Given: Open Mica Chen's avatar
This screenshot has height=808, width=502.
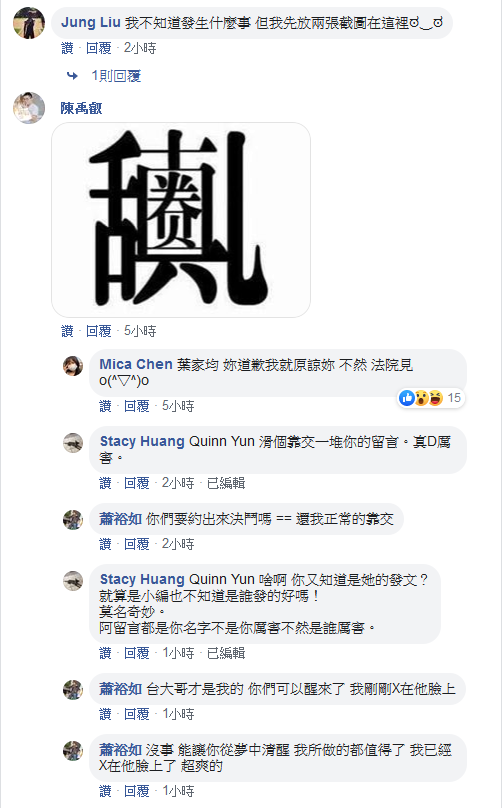Looking at the screenshot, I should coord(73,365).
